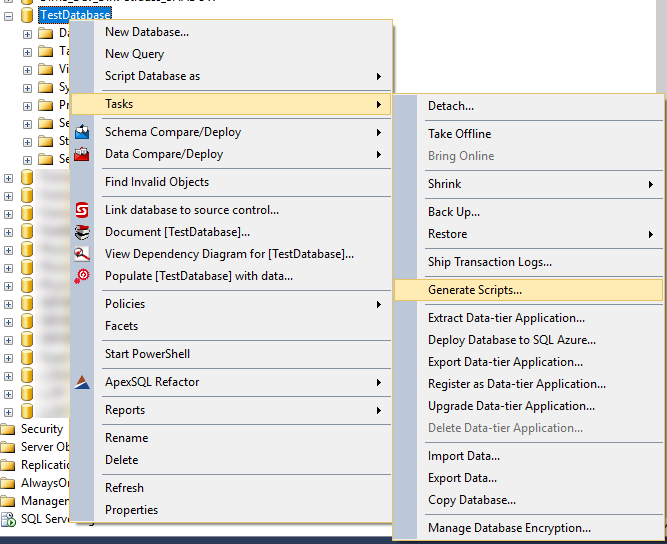Image resolution: width=667 pixels, height=544 pixels.
Task: Select Detach... in Tasks submenu
Action: tap(528, 106)
